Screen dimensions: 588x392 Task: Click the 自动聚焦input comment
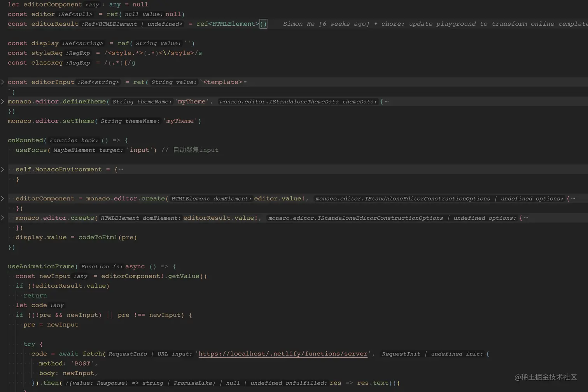(x=190, y=150)
